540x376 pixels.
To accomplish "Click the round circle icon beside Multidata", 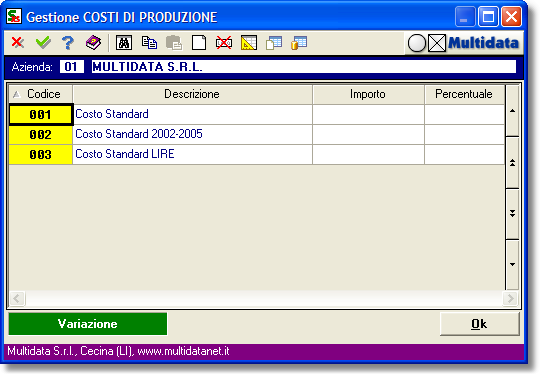I will click(x=417, y=43).
